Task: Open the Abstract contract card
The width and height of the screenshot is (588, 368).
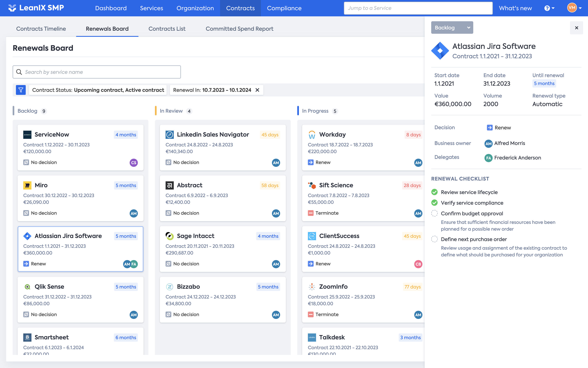Action: point(223,198)
